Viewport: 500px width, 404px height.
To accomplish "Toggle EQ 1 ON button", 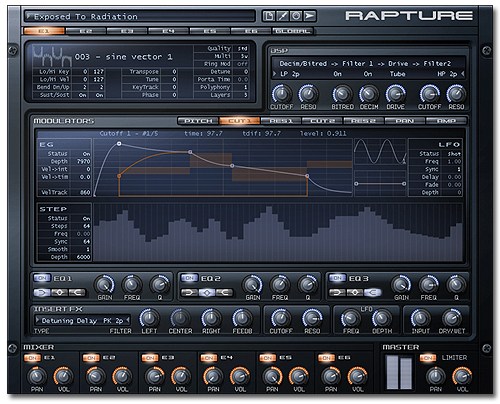I will click(42, 278).
